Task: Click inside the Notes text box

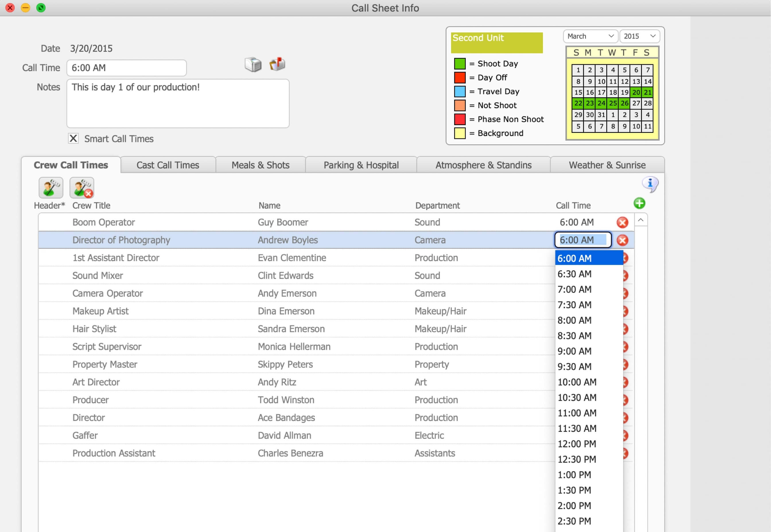Action: (x=178, y=103)
